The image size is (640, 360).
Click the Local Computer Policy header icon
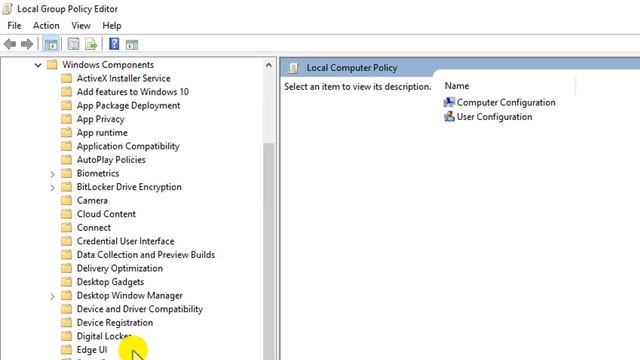click(x=293, y=68)
